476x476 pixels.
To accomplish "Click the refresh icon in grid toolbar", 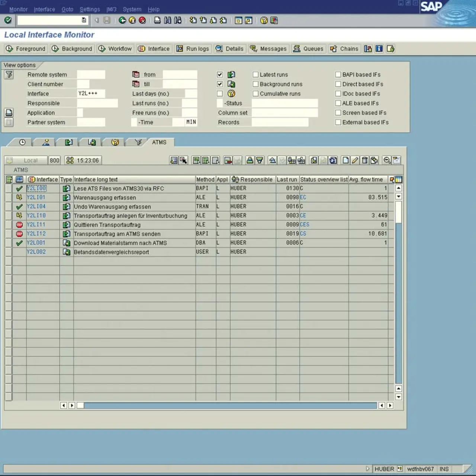I will 333,160.
